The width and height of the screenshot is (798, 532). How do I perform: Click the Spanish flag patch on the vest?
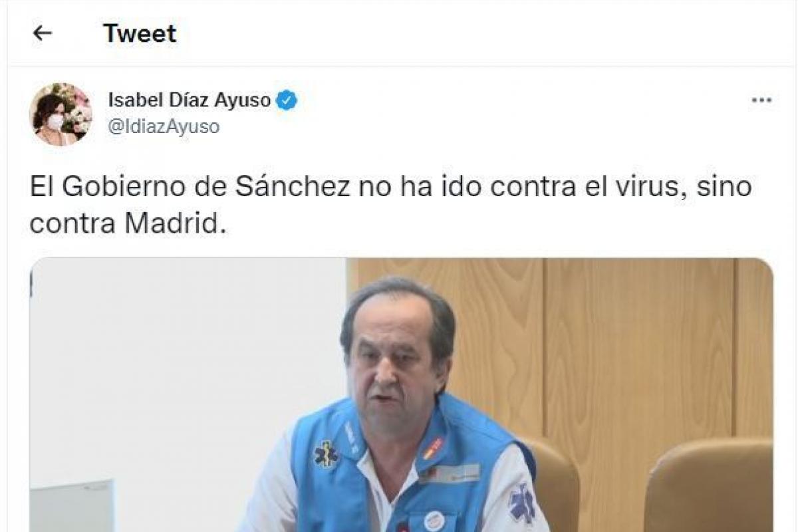(433, 448)
